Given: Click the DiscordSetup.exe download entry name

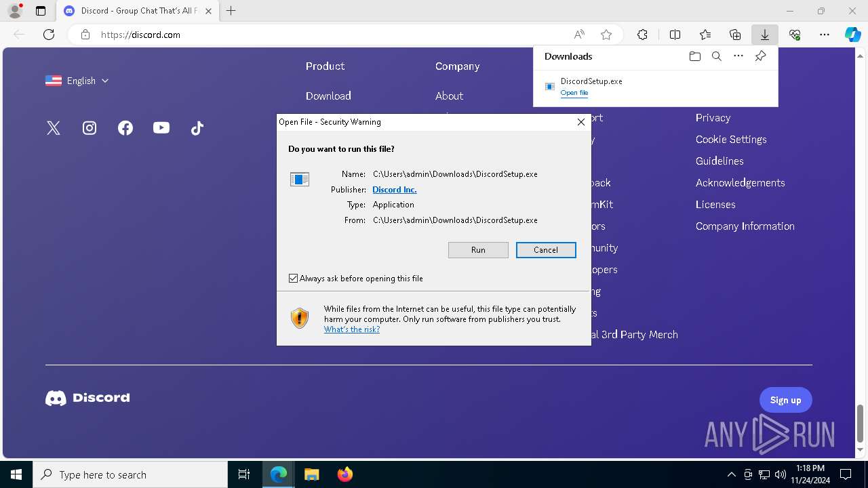Looking at the screenshot, I should pyautogui.click(x=591, y=81).
